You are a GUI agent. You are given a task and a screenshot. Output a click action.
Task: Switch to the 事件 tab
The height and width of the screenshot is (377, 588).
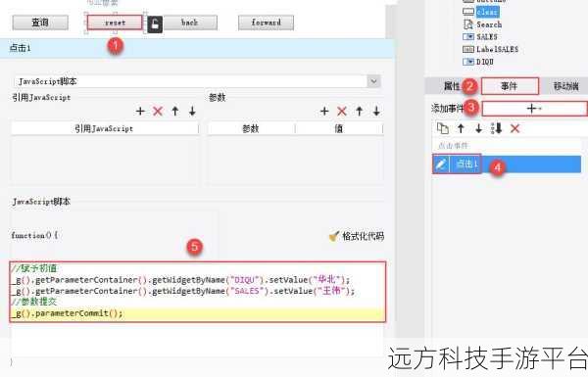[x=510, y=86]
